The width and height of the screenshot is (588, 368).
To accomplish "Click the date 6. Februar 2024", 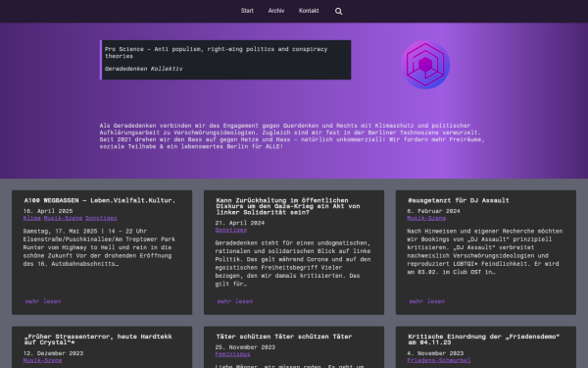I will pyautogui.click(x=433, y=211).
